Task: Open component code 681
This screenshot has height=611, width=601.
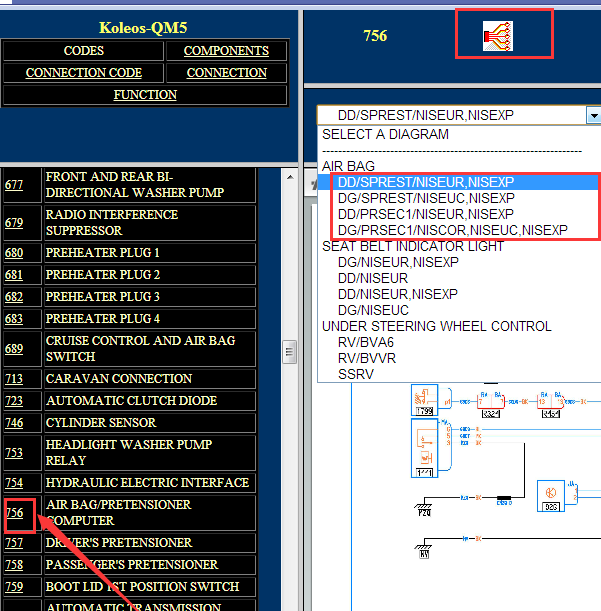Action: [x=14, y=275]
